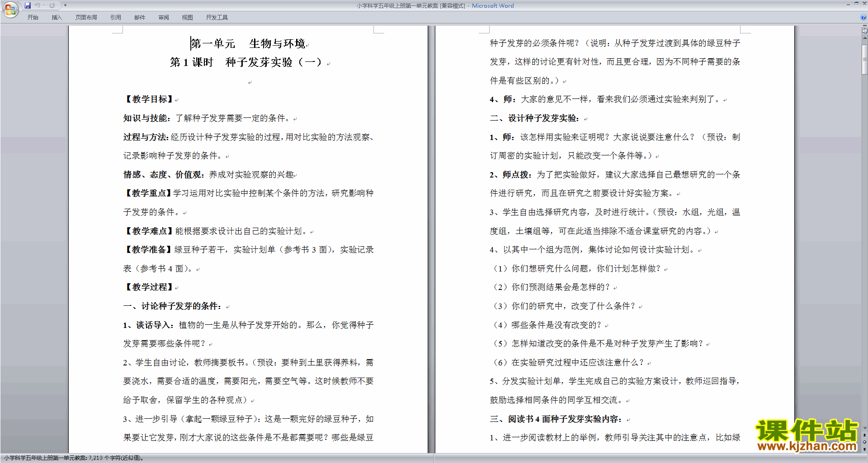Click the 2、师点拨 line
This screenshot has width=868, height=463.
(615, 175)
